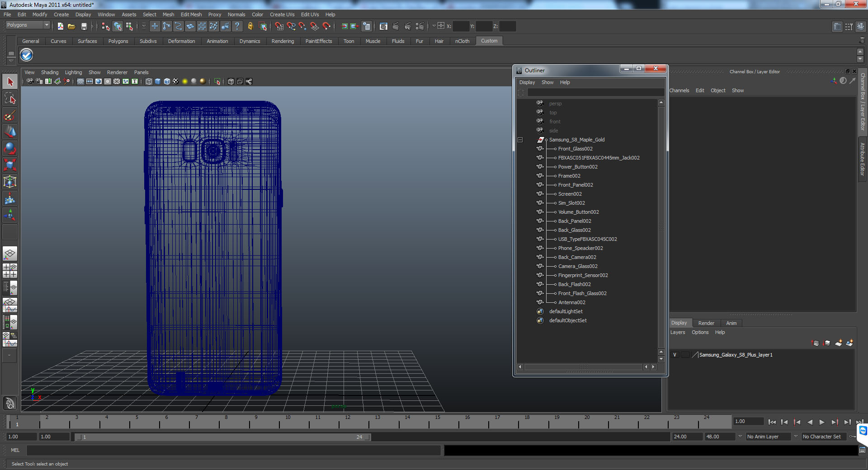Choose the Paint Selection tool

tap(10, 115)
